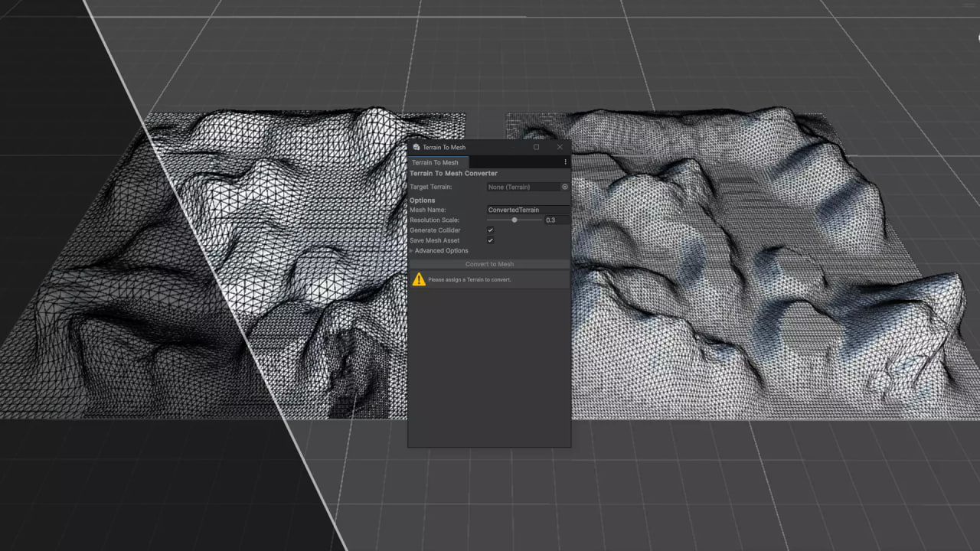
Task: Open the three-dot menu on the tab bar
Action: click(565, 162)
